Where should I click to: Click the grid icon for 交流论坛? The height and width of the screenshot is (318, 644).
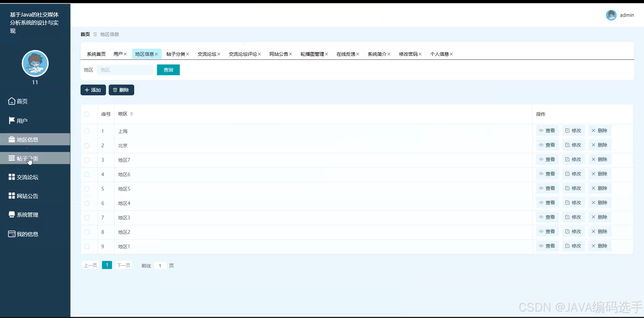pyautogui.click(x=12, y=177)
